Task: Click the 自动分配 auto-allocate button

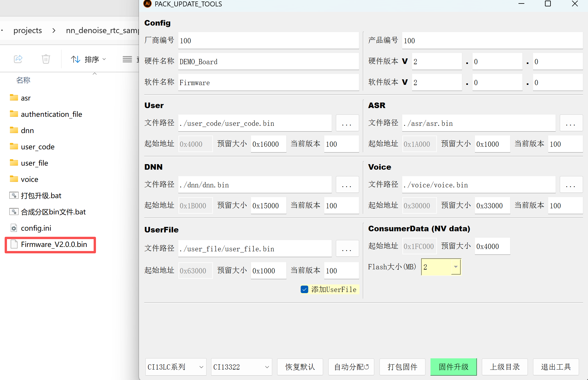Action: pyautogui.click(x=351, y=367)
